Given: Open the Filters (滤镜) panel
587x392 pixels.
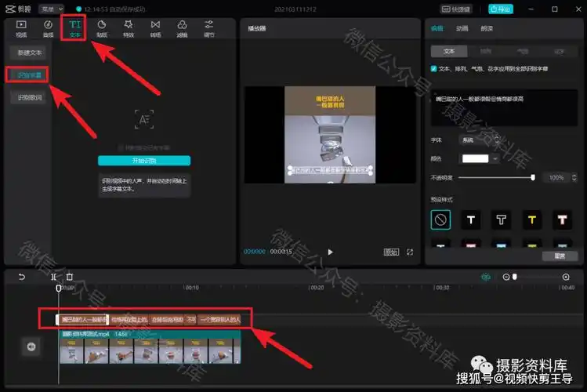Looking at the screenshot, I should [182, 29].
